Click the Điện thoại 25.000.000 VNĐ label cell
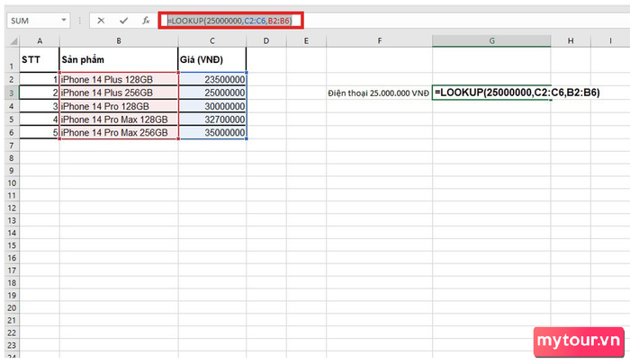The width and height of the screenshot is (630, 364). click(379, 93)
